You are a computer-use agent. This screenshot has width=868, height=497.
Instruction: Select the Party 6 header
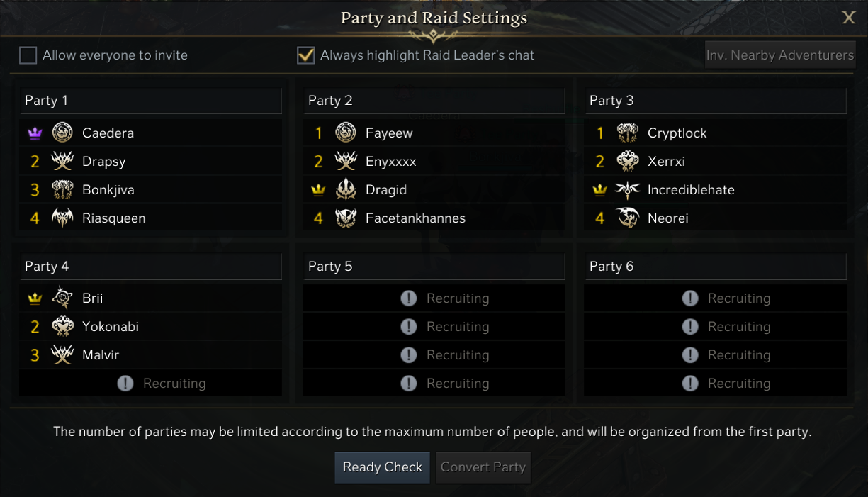(716, 267)
